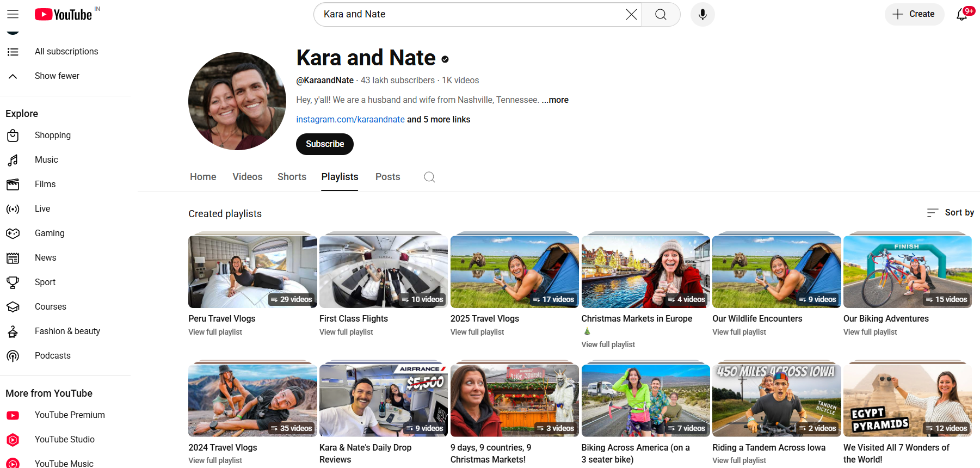Viewport: 980px width, 468px height.
Task: Open the notifications bell
Action: (x=962, y=14)
